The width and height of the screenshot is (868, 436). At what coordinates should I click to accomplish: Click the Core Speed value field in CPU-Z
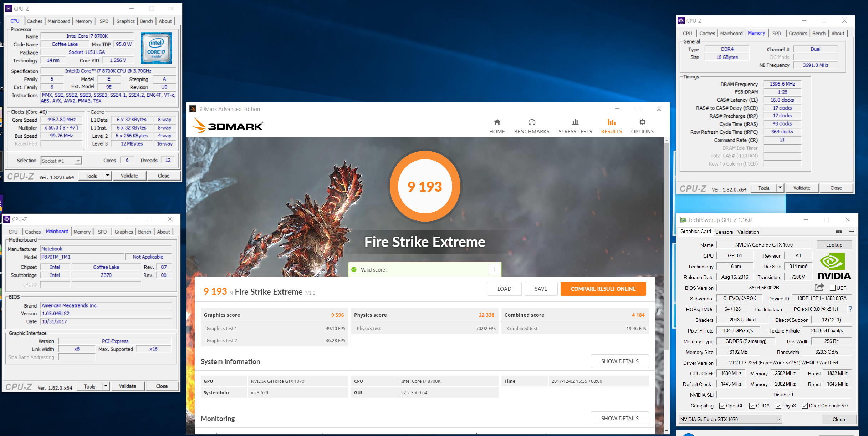click(61, 120)
